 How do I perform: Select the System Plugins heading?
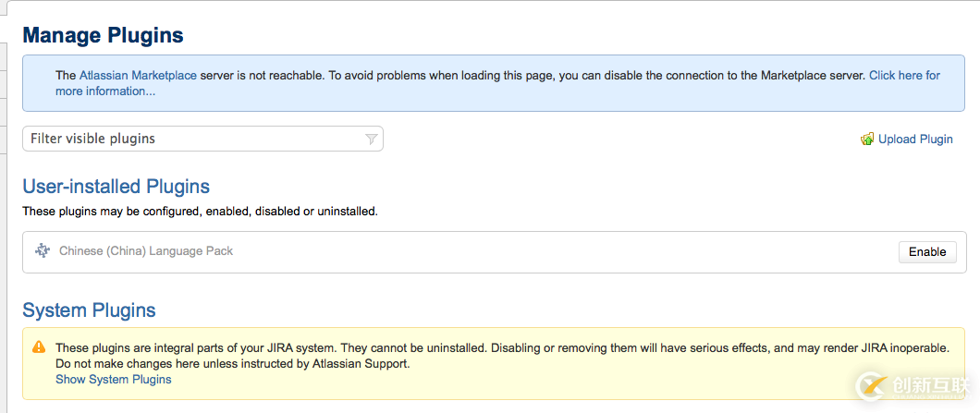coord(89,310)
